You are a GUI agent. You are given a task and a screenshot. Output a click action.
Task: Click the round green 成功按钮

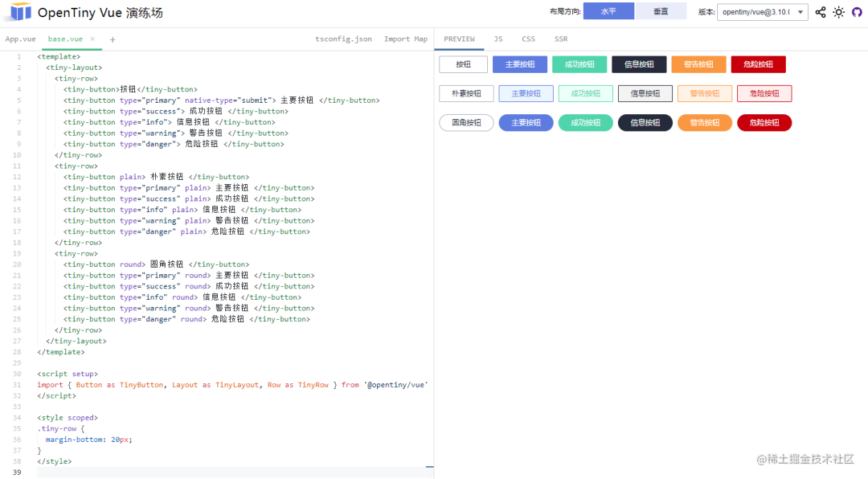[x=586, y=122]
